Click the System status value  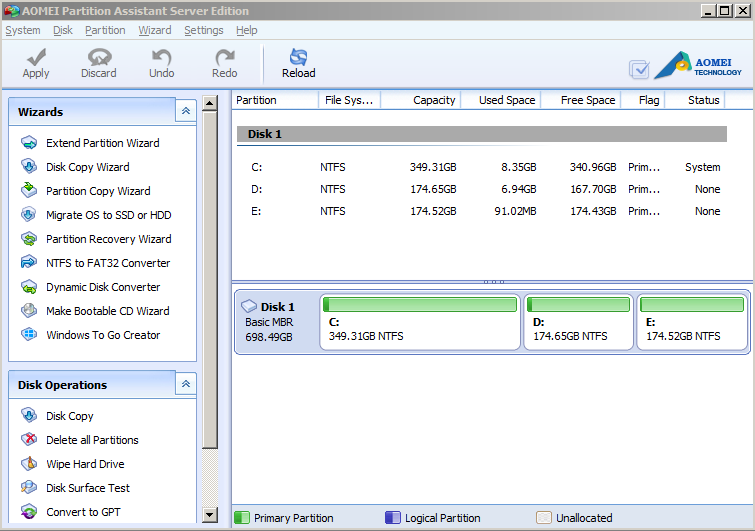(703, 167)
